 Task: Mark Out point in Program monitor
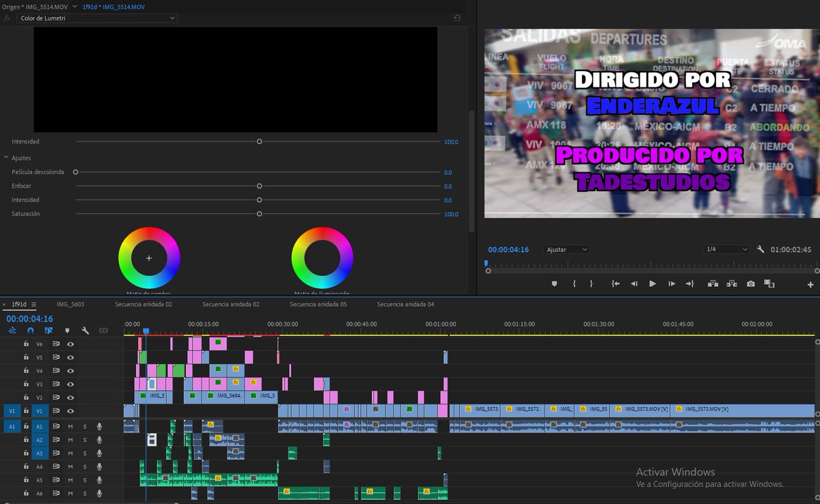click(591, 283)
